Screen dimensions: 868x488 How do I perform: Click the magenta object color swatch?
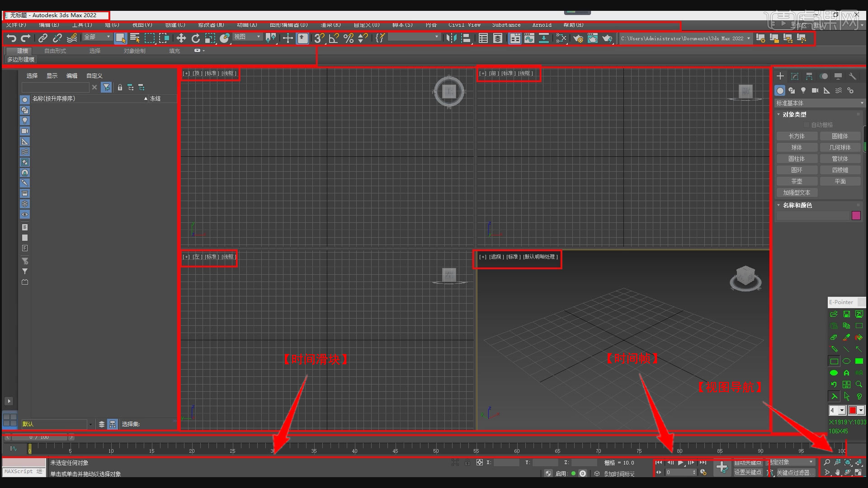[856, 216]
